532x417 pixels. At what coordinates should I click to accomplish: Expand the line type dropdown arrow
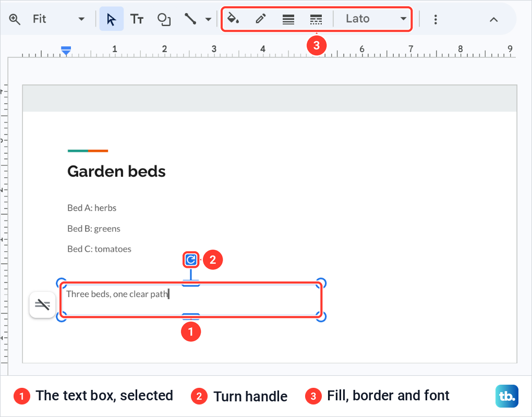click(x=208, y=19)
